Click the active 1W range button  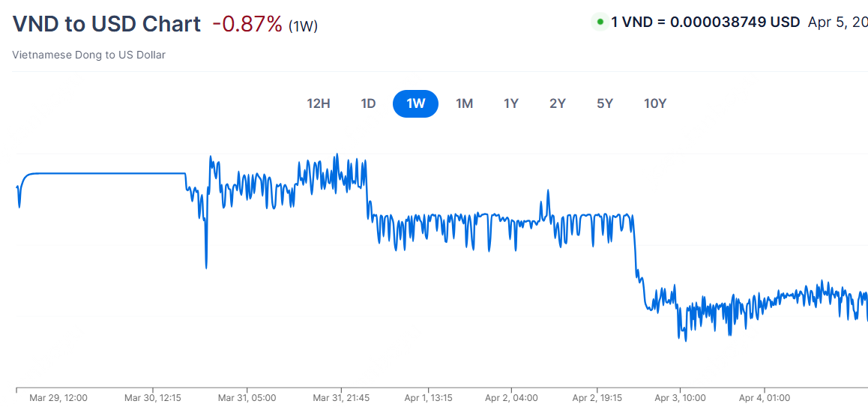point(415,103)
